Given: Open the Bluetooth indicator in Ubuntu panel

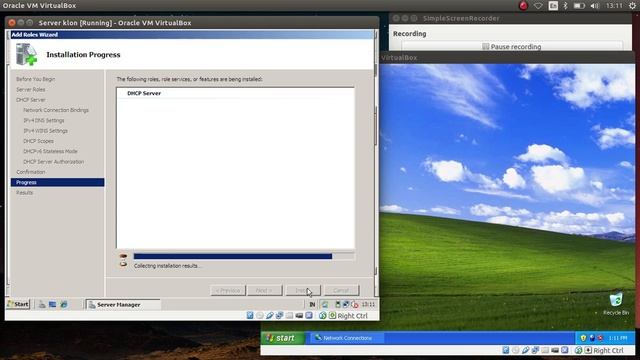Looking at the screenshot, I should click(565, 6).
